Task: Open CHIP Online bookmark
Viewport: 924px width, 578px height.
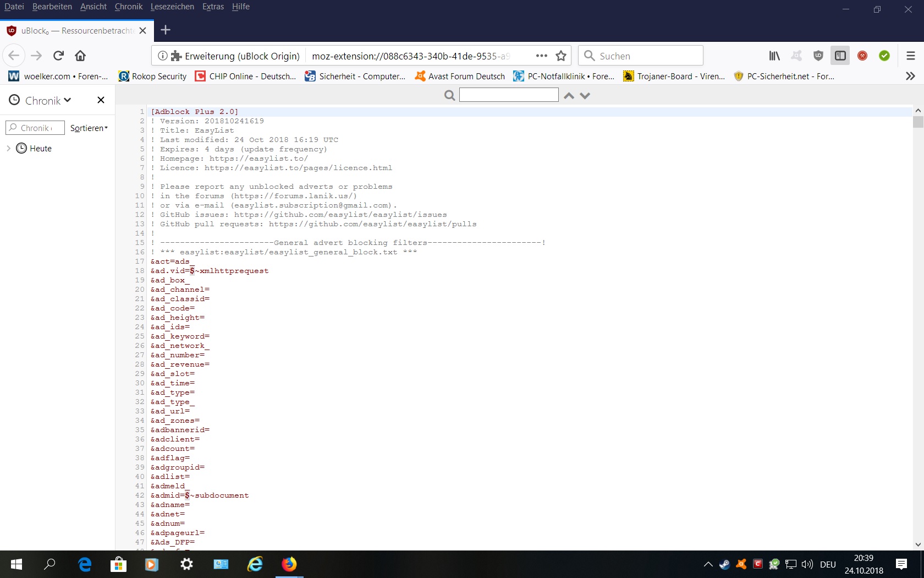Action: coord(246,76)
